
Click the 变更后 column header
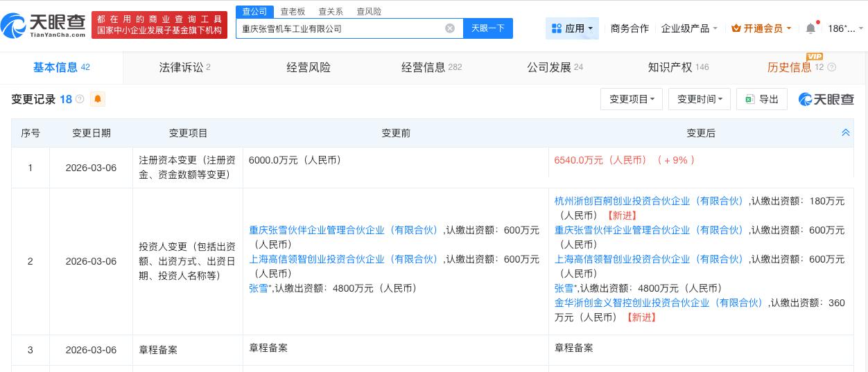[x=701, y=133]
